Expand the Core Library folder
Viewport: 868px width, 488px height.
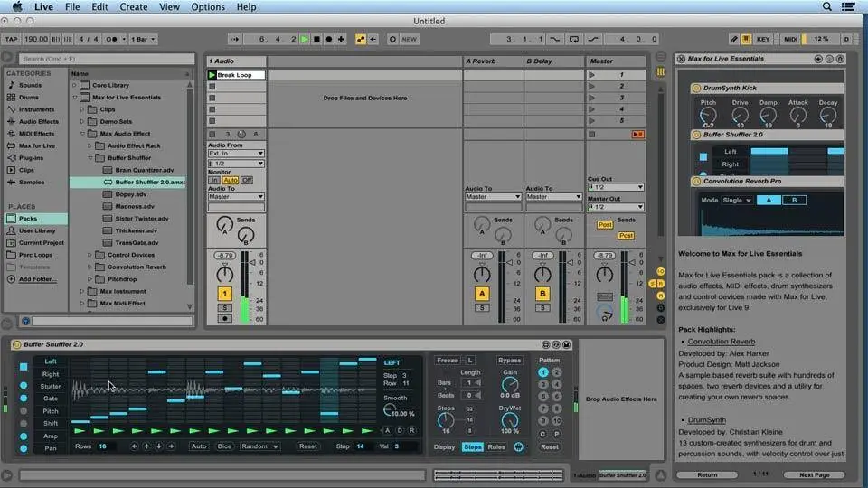click(75, 85)
